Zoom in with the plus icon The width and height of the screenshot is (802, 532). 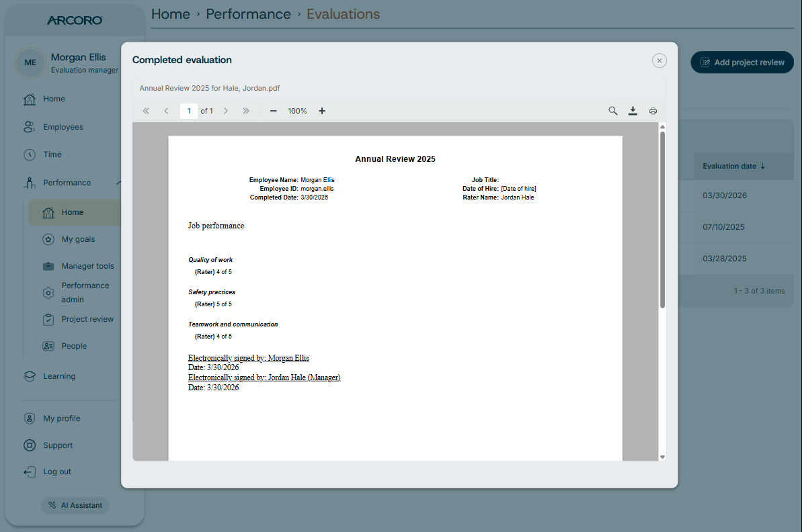pyautogui.click(x=322, y=111)
